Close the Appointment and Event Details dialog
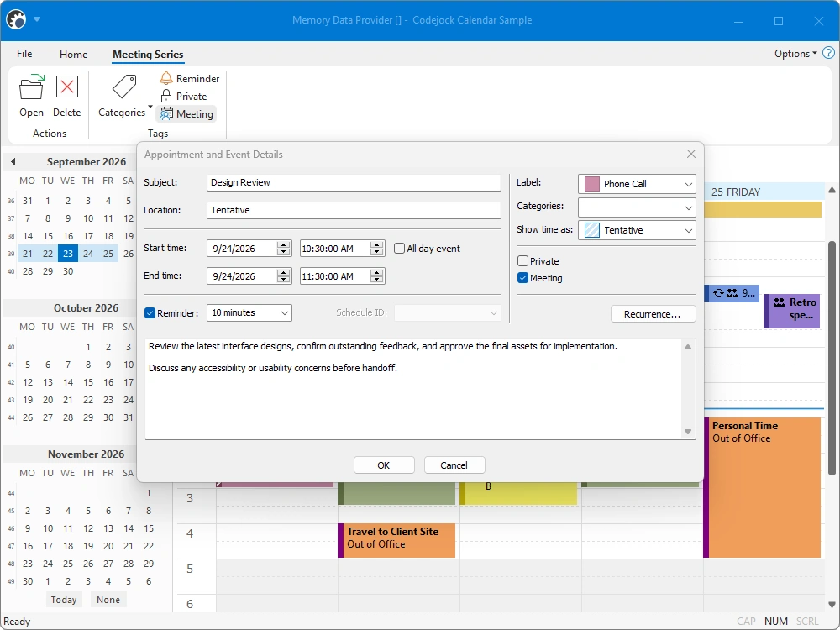Screen dimensions: 840x630 tap(691, 155)
